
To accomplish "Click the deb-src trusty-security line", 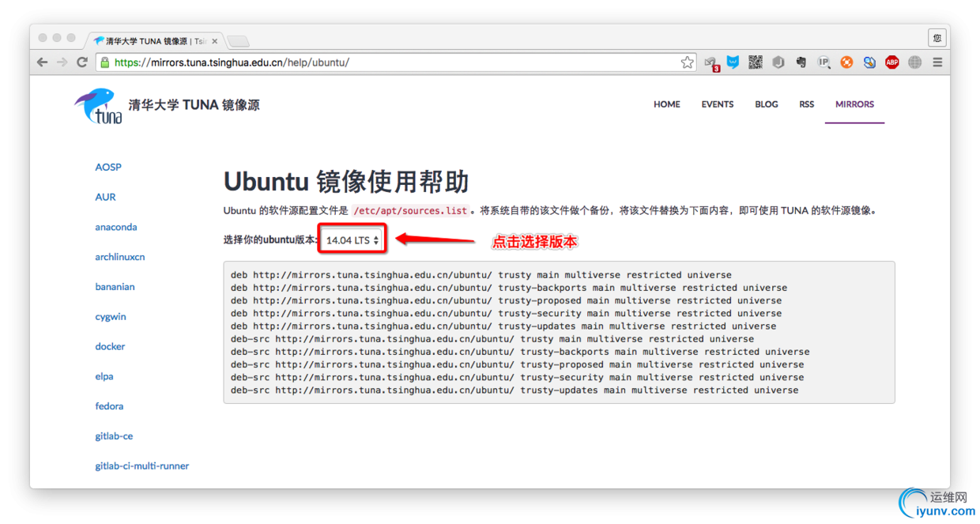I will pos(517,377).
